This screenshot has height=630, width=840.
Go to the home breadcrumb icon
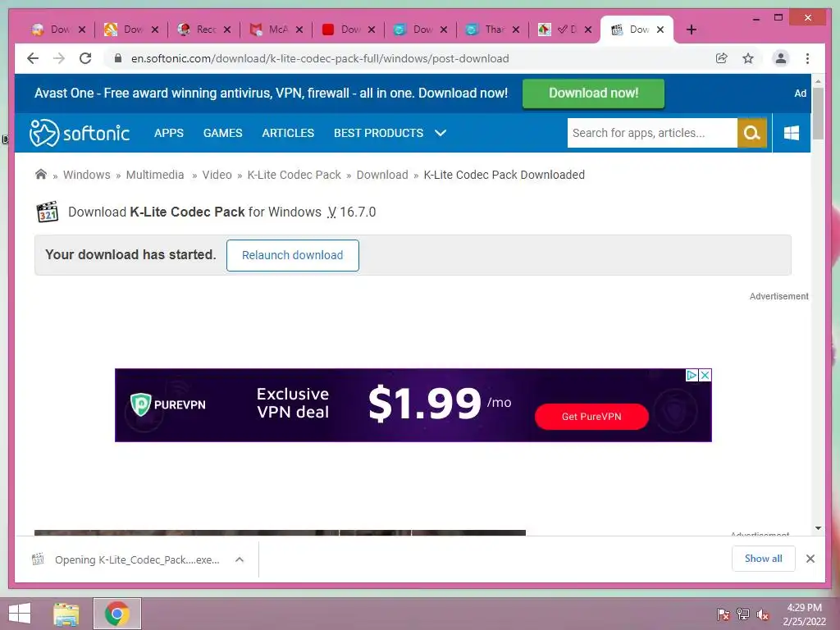41,174
